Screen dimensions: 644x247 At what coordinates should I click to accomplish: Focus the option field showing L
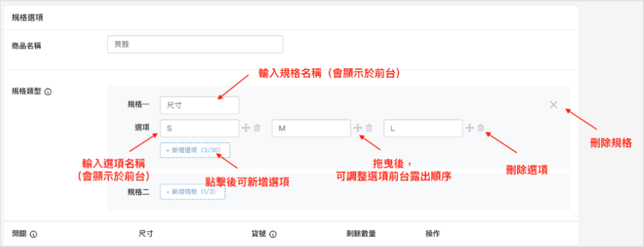(423, 129)
